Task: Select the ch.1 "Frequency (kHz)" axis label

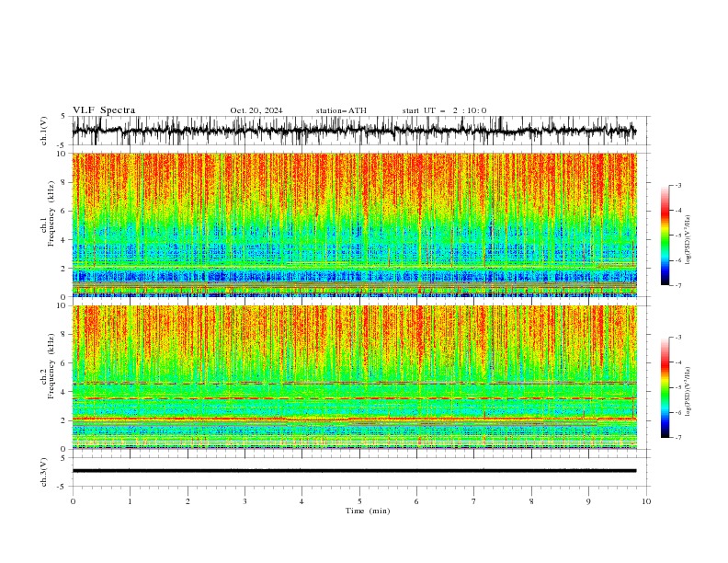Action: pyautogui.click(x=51, y=213)
